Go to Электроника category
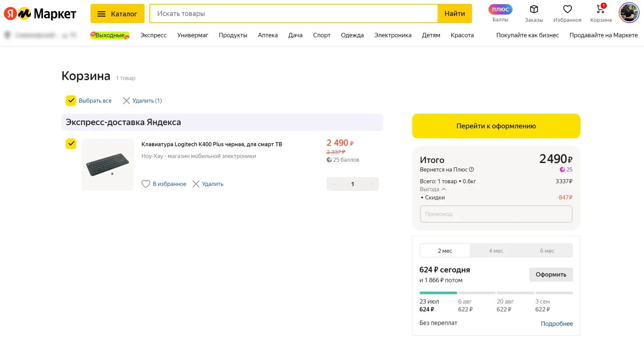 pyautogui.click(x=393, y=35)
